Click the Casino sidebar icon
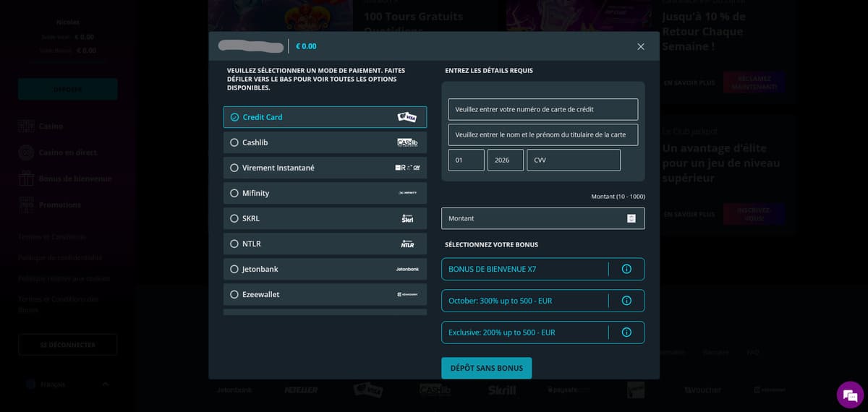This screenshot has height=412, width=868. coord(26,126)
